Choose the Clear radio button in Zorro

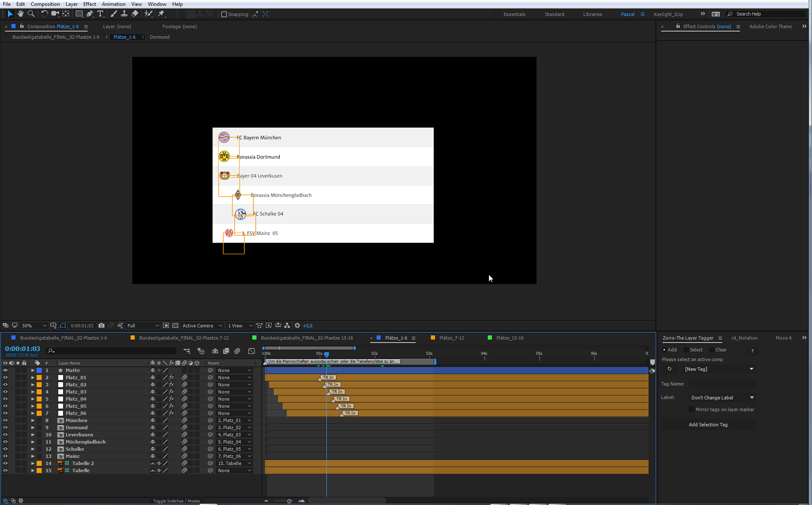click(712, 350)
